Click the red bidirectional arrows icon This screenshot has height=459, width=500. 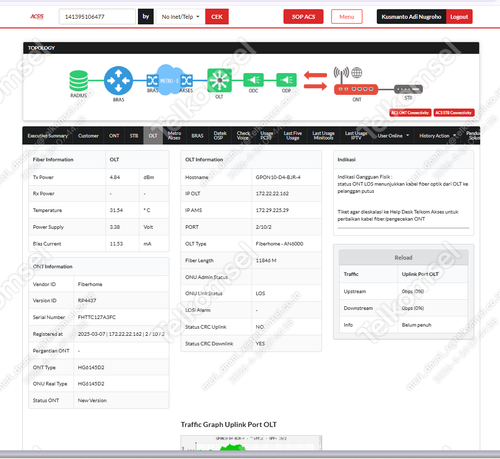[x=315, y=81]
